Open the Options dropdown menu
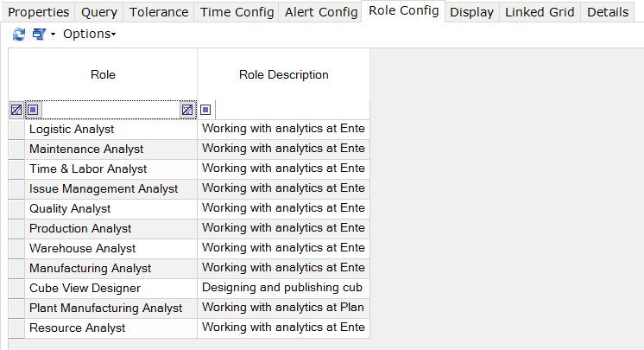 point(89,35)
